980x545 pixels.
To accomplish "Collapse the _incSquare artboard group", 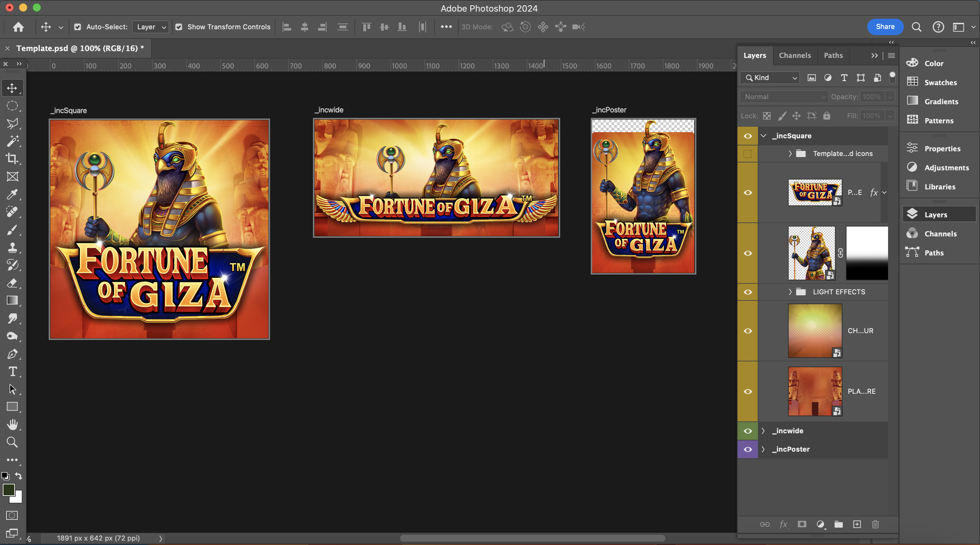I will (763, 136).
